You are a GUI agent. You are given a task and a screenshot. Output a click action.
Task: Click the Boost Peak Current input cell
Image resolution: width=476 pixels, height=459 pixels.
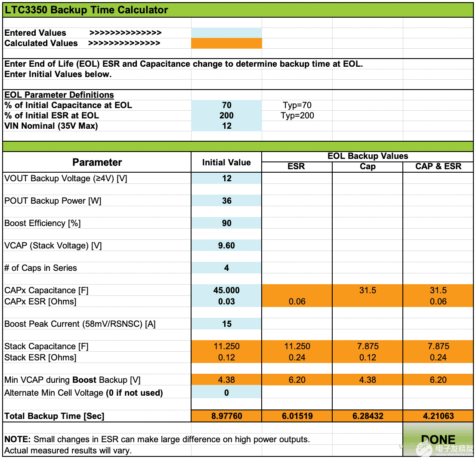226,324
